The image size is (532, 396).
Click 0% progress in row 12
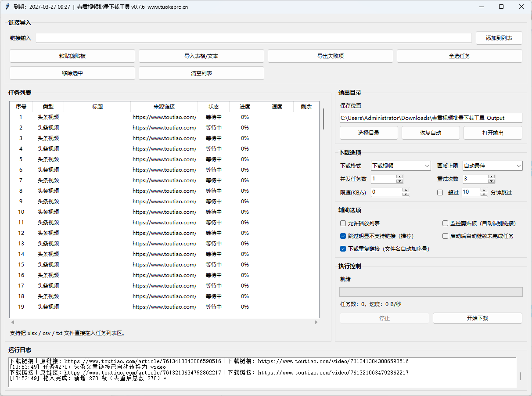245,233
